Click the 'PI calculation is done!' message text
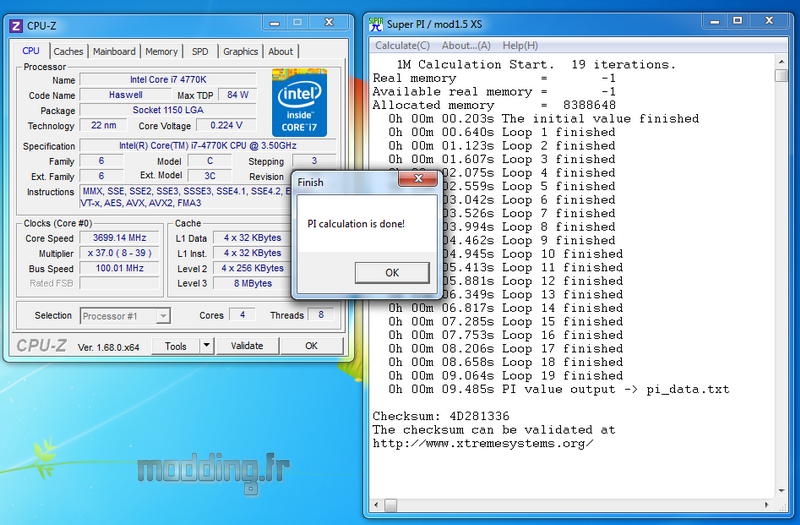800x525 pixels. [356, 224]
